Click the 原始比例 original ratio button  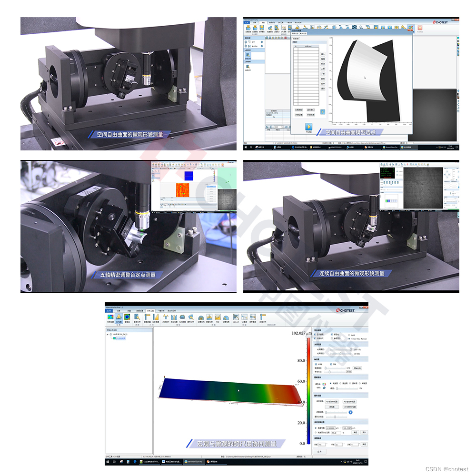pyautogui.click(x=357, y=368)
